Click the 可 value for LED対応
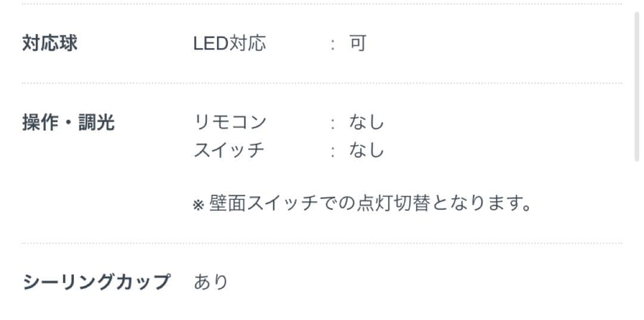Screen dimensions: 644x320 pos(358,44)
